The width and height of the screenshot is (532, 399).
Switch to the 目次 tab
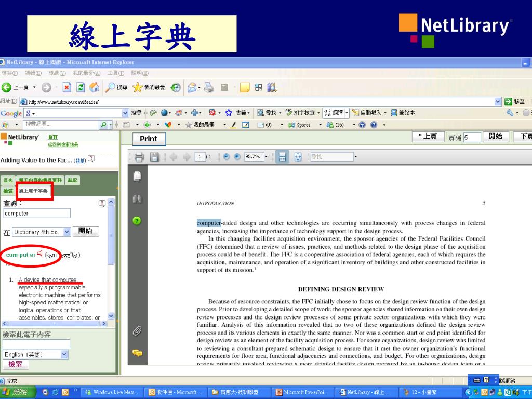(x=8, y=180)
